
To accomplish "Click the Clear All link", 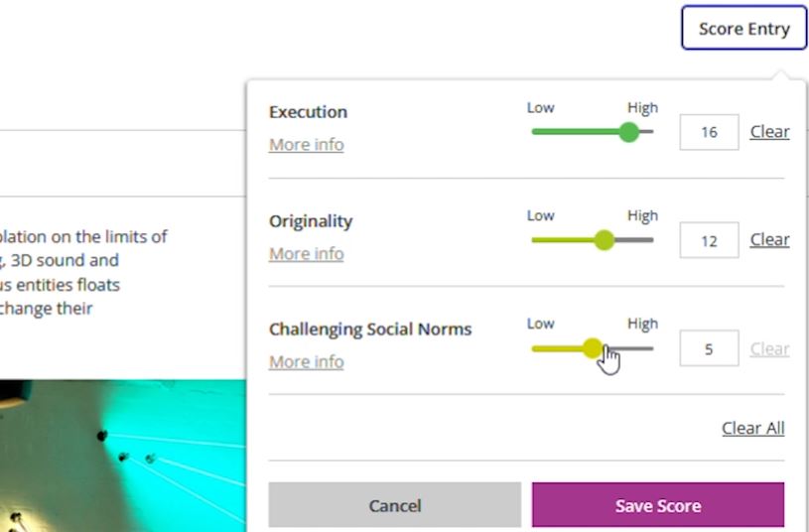I will pos(752,428).
